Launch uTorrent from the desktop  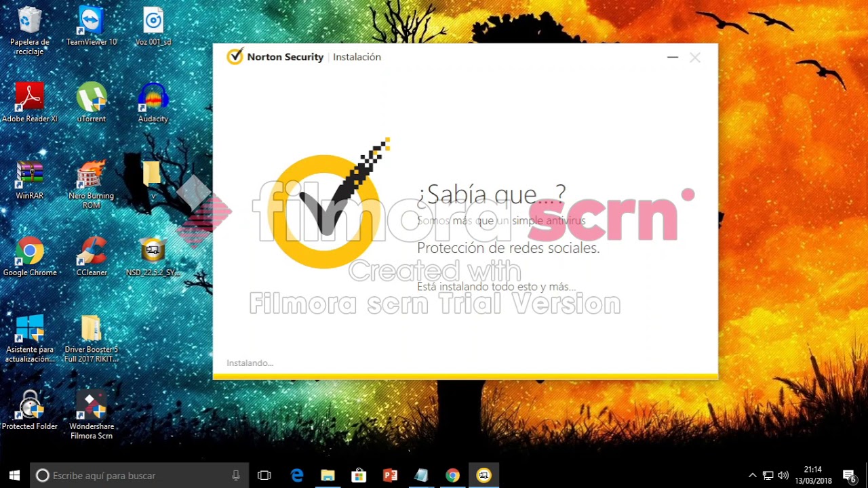point(92,103)
